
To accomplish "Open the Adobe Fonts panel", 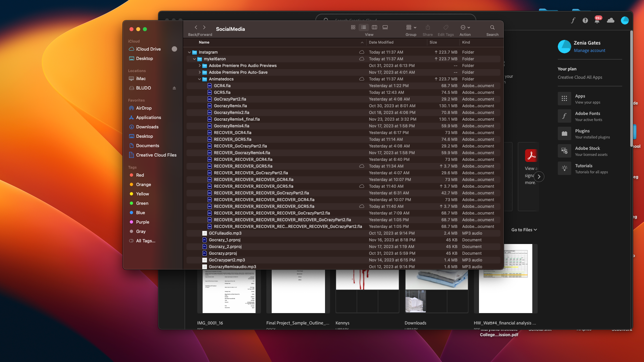I will click(x=565, y=116).
